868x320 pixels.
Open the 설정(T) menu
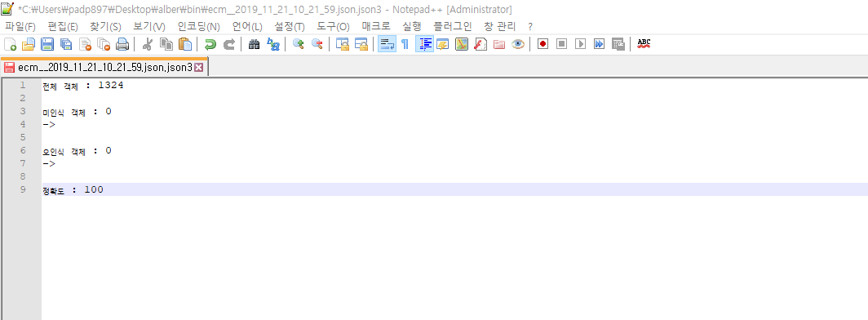tap(290, 27)
